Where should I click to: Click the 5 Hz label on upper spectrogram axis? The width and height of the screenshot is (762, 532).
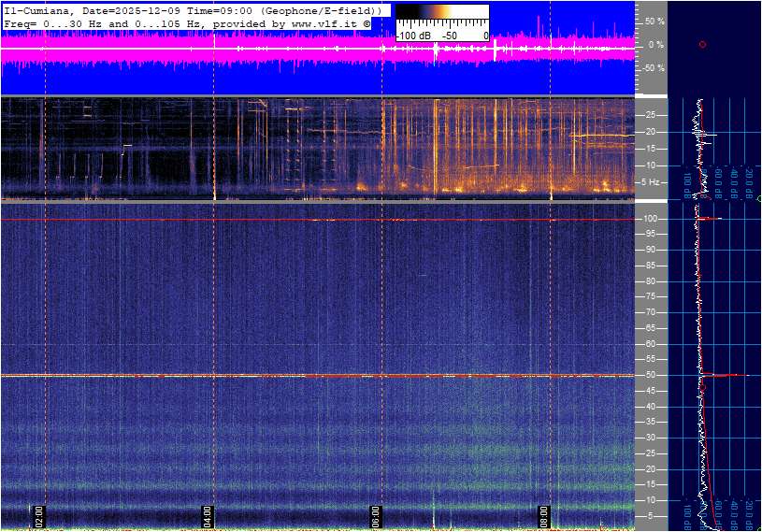tap(652, 182)
